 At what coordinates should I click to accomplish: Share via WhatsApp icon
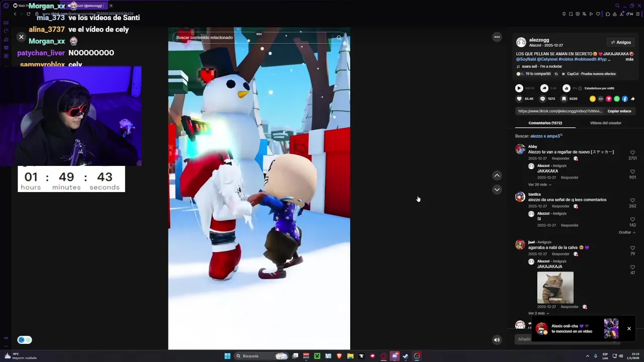[x=617, y=99]
